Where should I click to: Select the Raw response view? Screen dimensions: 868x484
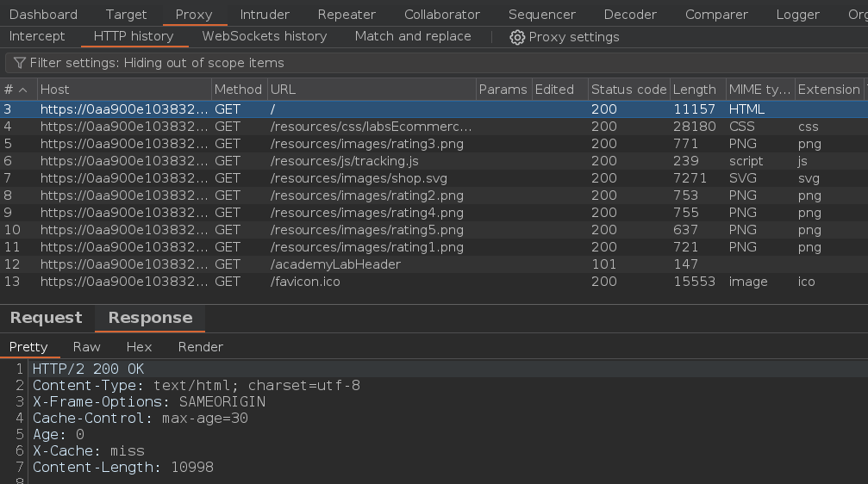point(86,347)
